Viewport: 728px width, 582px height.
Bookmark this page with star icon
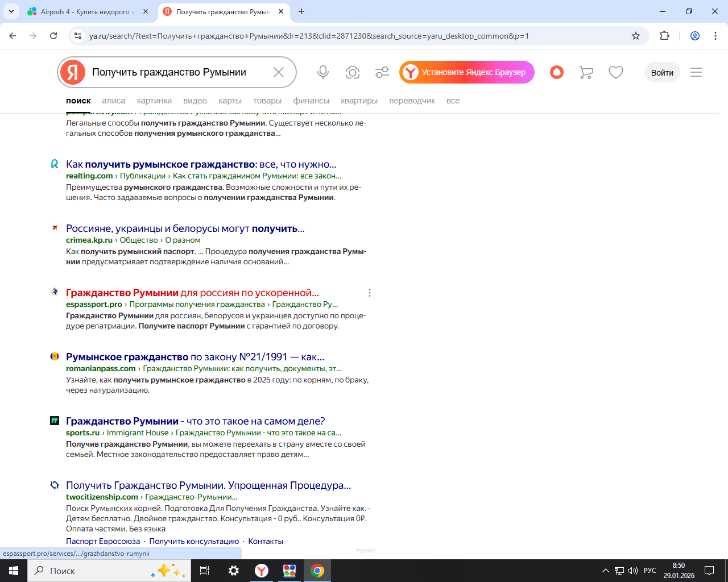tap(636, 36)
